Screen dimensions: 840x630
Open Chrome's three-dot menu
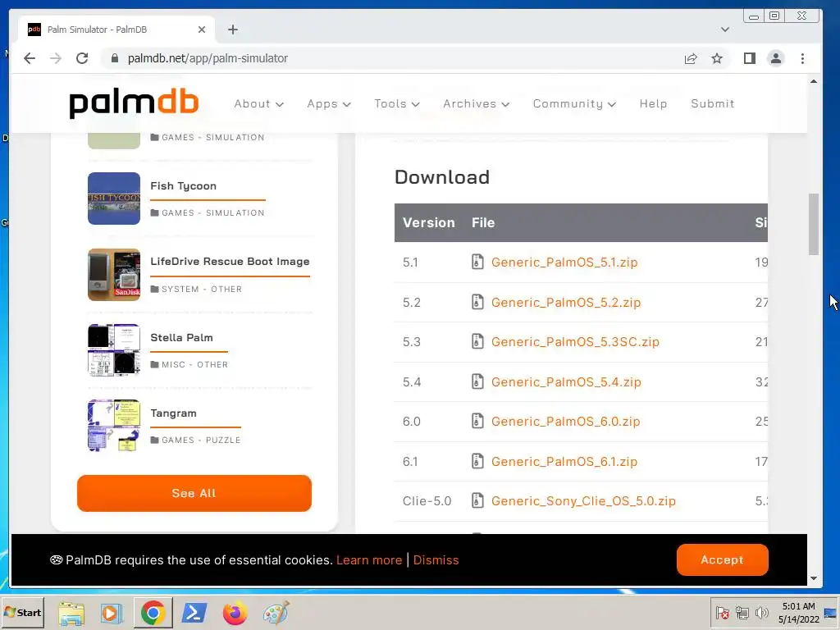802,58
